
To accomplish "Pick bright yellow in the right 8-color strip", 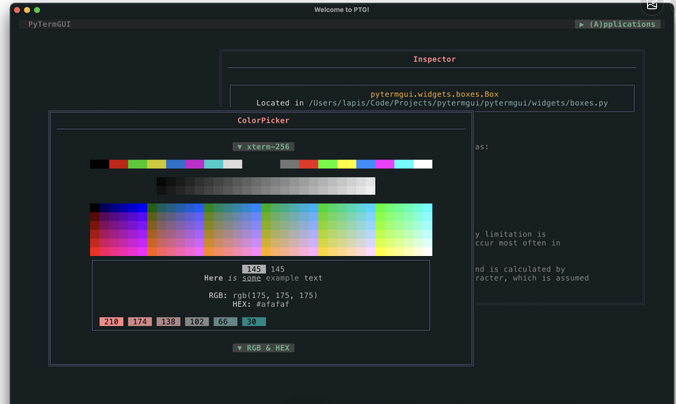I will [347, 164].
